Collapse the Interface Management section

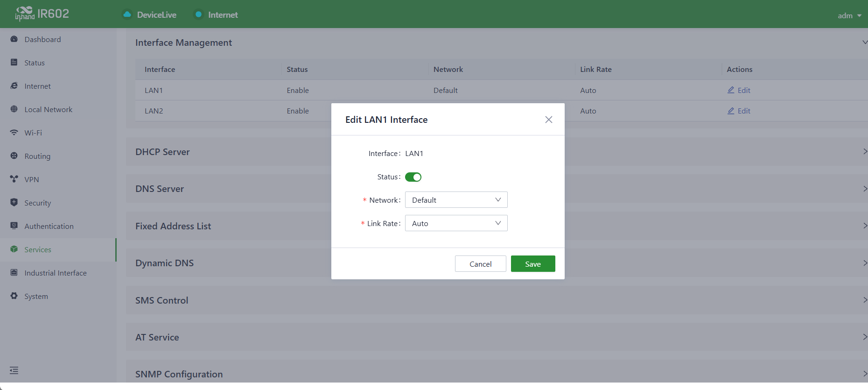(x=865, y=43)
